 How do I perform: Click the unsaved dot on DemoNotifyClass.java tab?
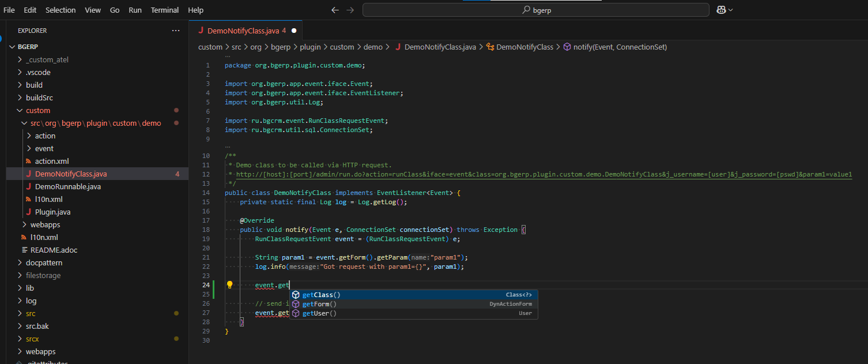pyautogui.click(x=294, y=31)
